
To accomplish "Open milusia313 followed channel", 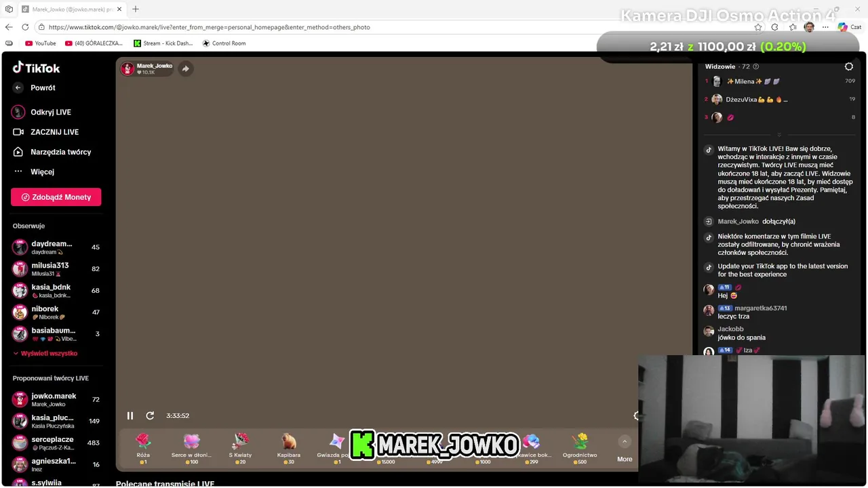I will 56,269.
